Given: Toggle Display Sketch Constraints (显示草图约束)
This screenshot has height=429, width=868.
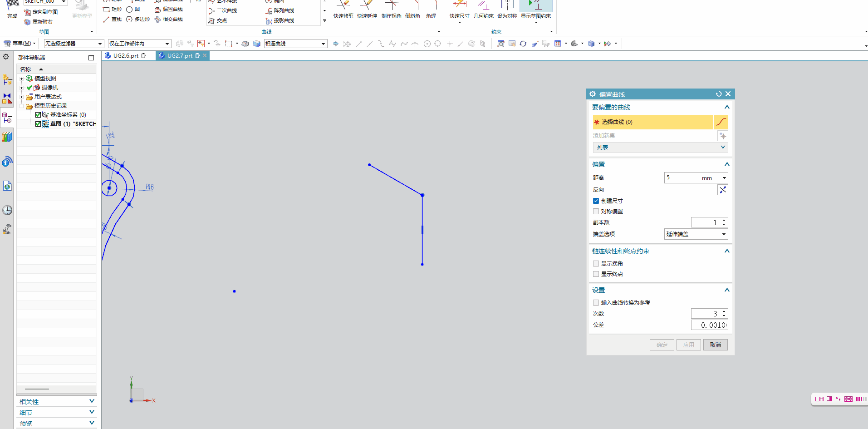Looking at the screenshot, I should 536,9.
